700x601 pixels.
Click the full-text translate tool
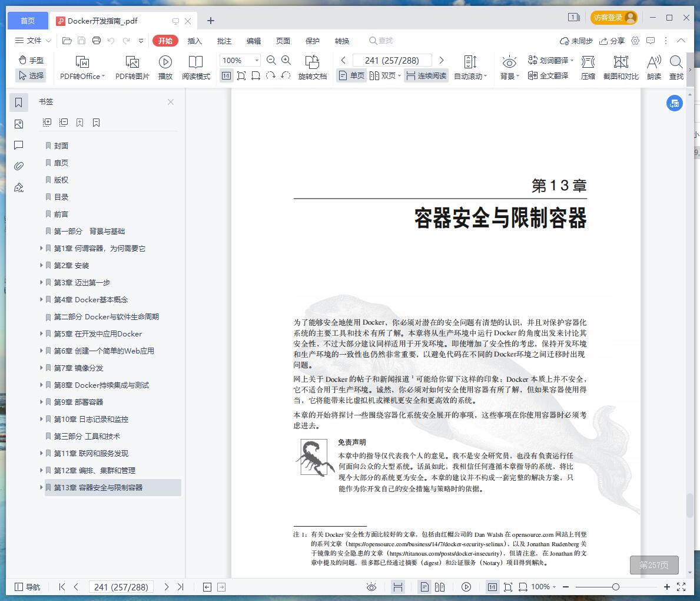tap(548, 75)
